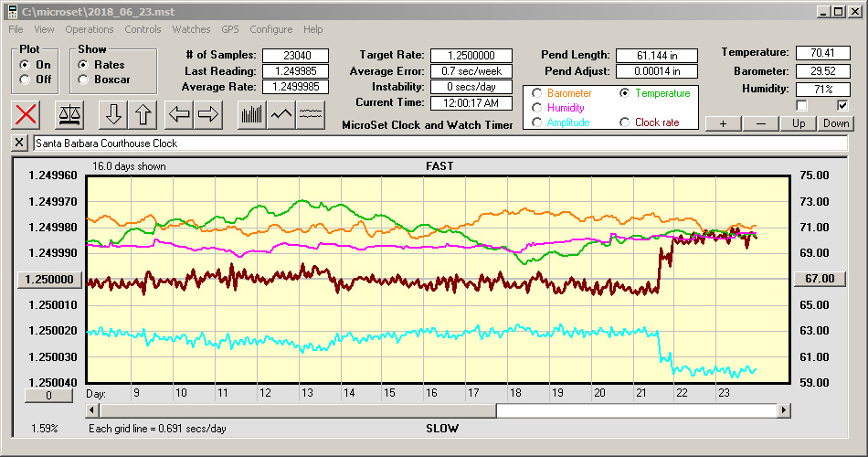Screen dimensions: 868x457
Task: Select the zigzag line graph style icon
Action: pyautogui.click(x=281, y=114)
